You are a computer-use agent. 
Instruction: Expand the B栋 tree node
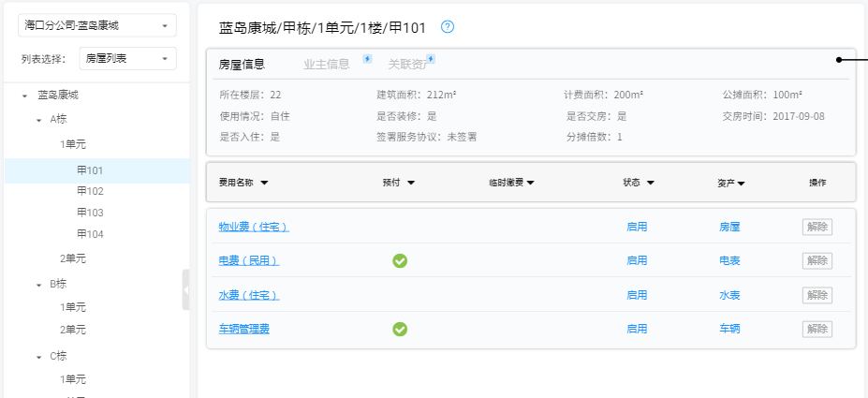39,284
